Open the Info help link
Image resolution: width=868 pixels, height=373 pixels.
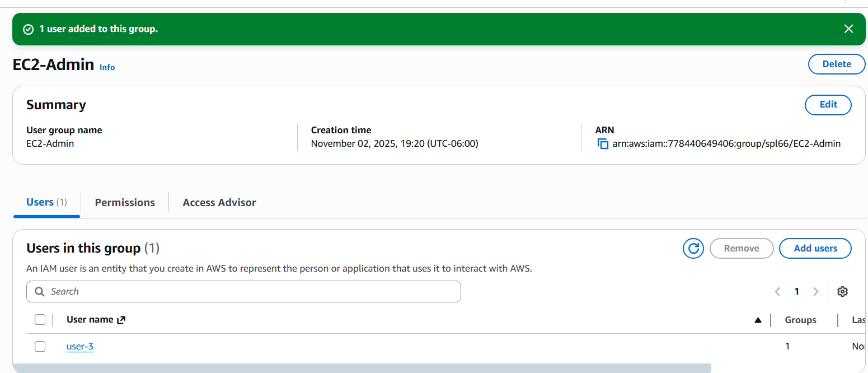point(107,67)
